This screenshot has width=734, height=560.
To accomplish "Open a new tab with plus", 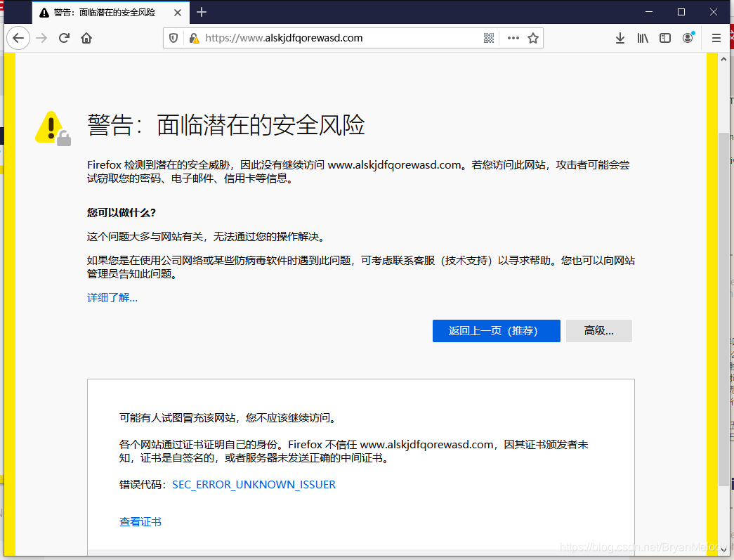I will point(202,12).
